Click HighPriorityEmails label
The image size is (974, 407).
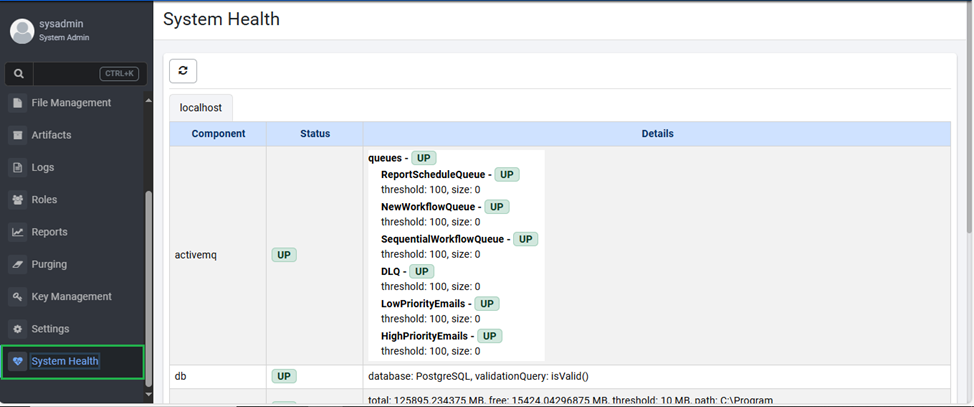point(424,336)
